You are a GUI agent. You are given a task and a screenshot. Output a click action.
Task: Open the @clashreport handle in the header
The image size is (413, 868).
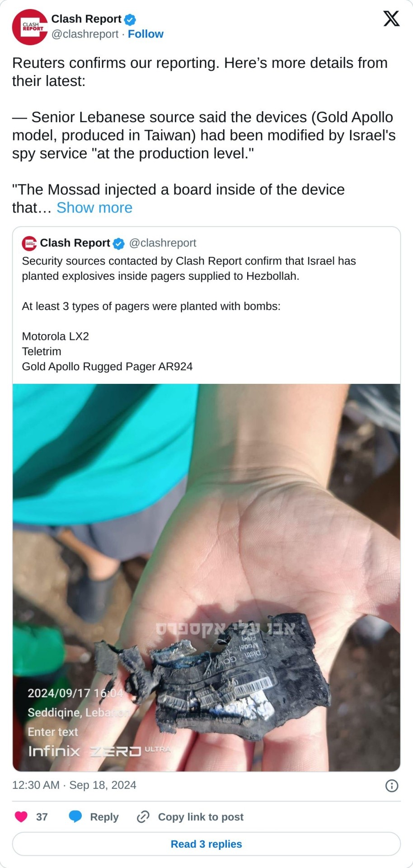85,34
